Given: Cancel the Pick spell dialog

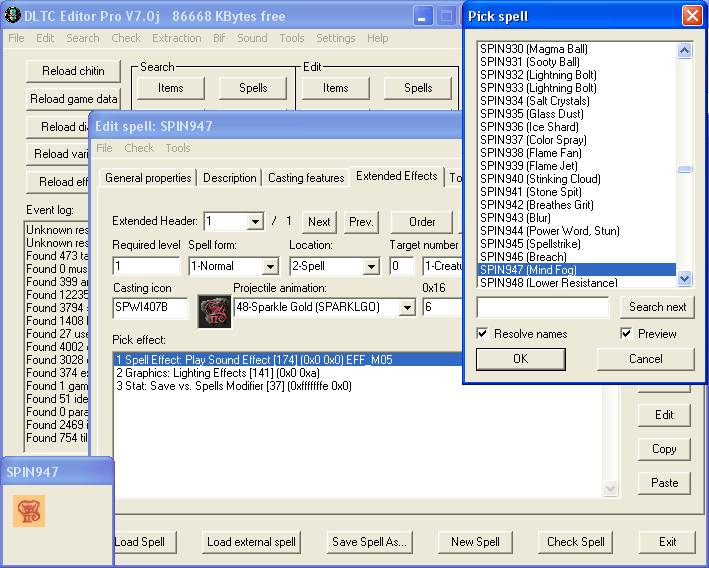Looking at the screenshot, I should [x=645, y=359].
